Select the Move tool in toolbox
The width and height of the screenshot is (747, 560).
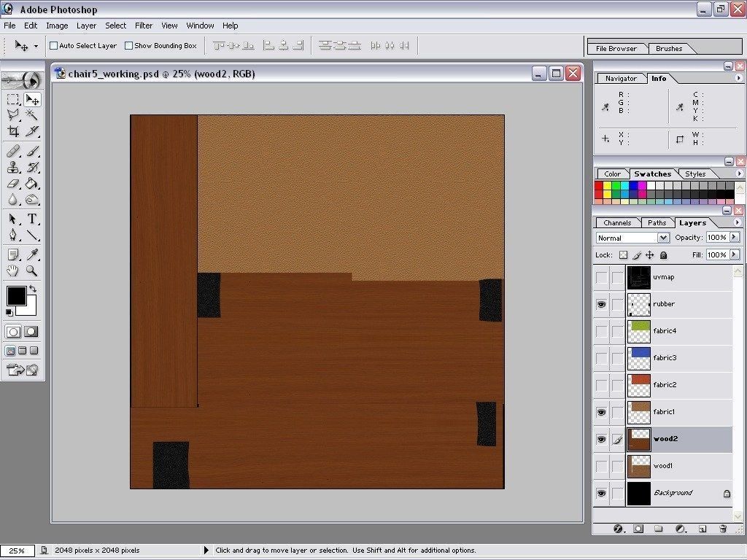click(32, 99)
